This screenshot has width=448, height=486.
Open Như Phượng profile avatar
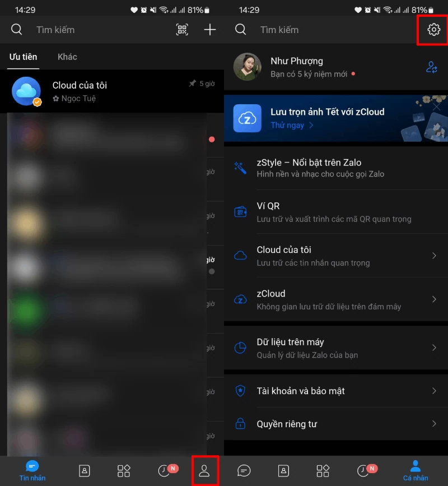[247, 67]
